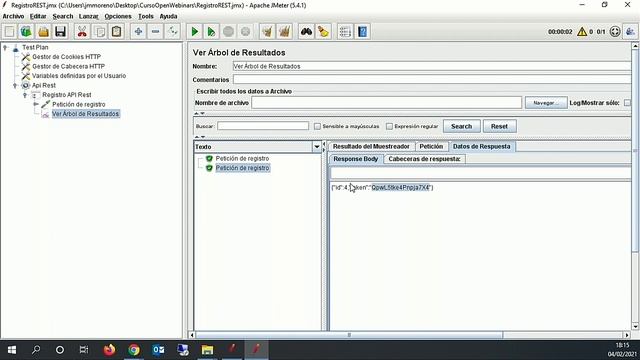Screen dimensions: 640x360
Task: Open the Templates toolbar icon
Action: pyautogui.click(x=27, y=31)
